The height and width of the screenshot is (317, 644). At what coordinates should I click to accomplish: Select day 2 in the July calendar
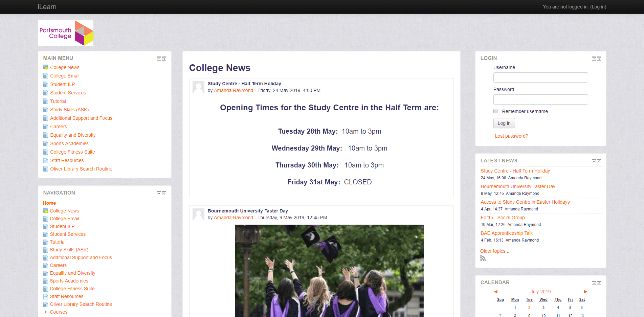[529, 308]
